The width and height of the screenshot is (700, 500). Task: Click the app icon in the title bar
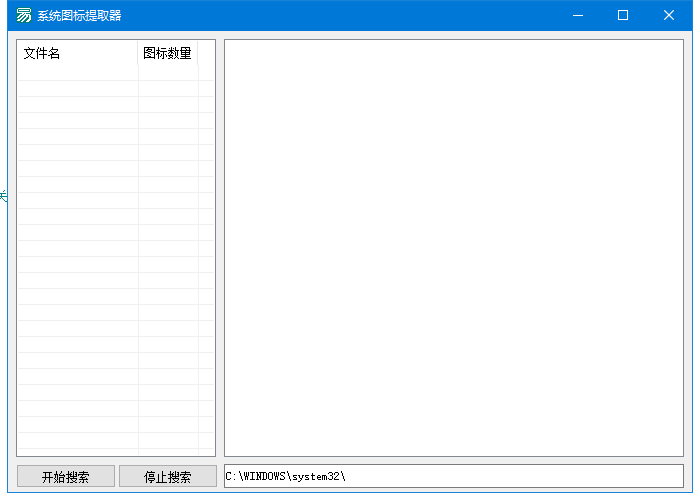coord(23,15)
